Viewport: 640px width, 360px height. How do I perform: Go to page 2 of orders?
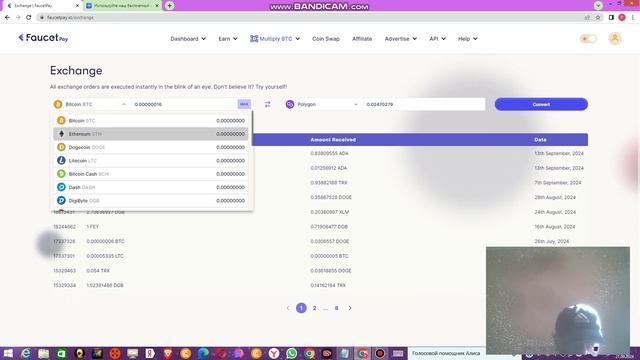[x=314, y=308]
